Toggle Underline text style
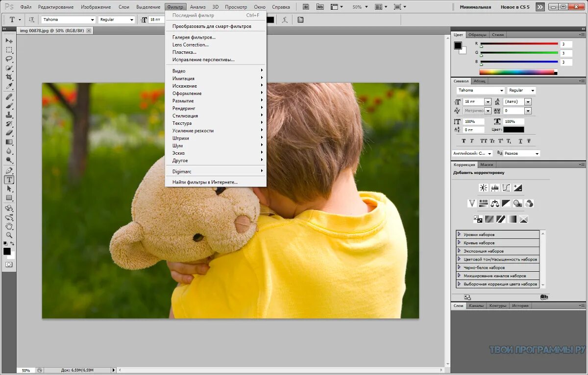Viewport: 588px width, 375px height. tap(520, 141)
